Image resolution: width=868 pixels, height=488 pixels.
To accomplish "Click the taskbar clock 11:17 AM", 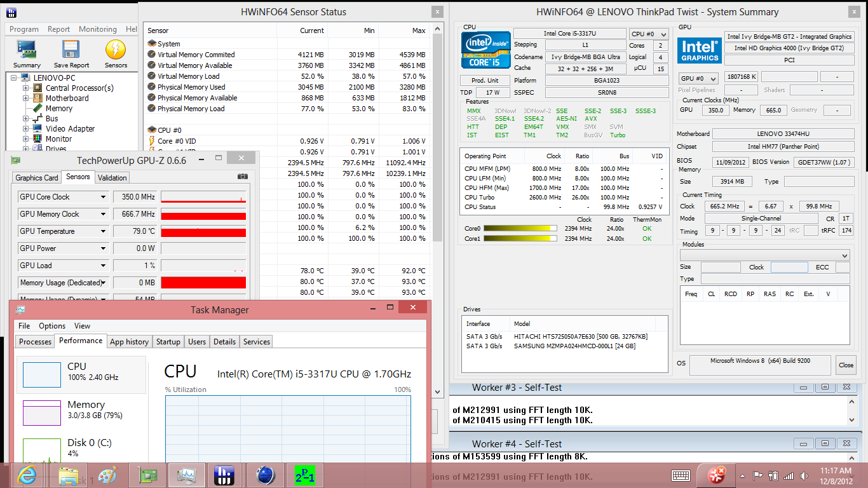I will point(836,471).
